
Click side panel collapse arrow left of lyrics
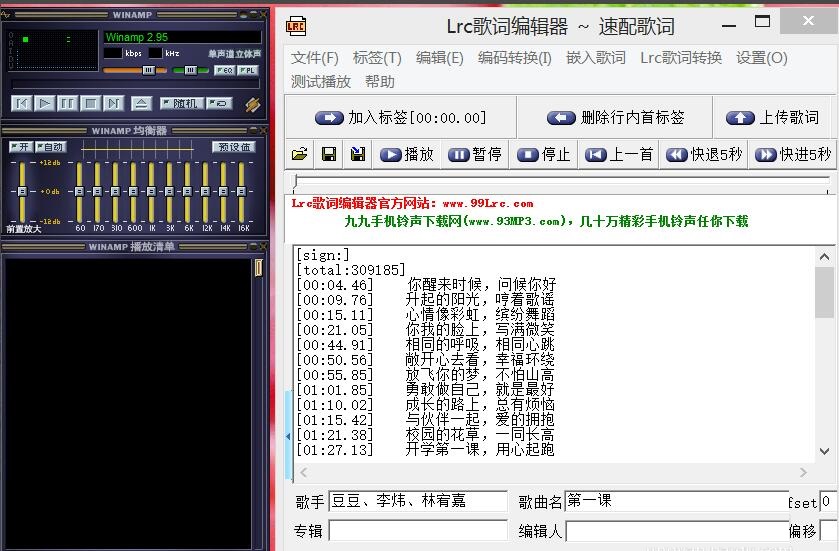[x=288, y=436]
